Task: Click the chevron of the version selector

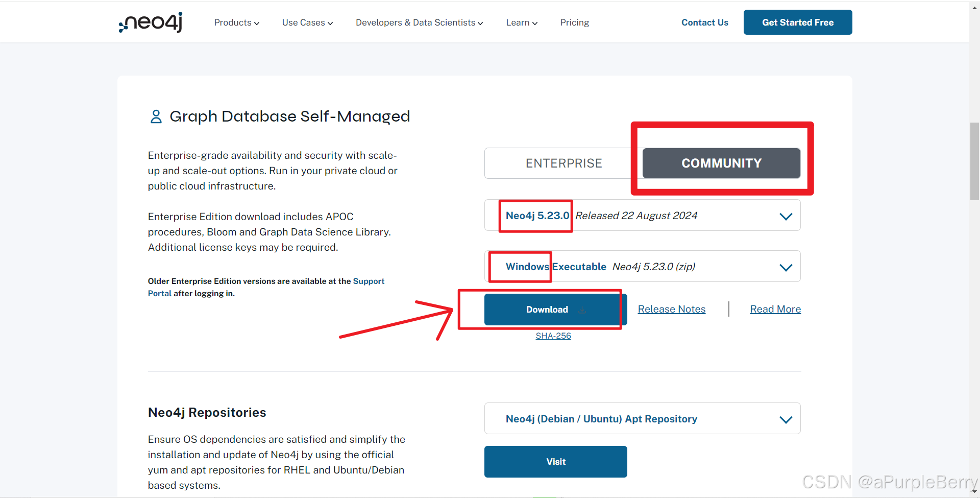Action: [x=786, y=216]
